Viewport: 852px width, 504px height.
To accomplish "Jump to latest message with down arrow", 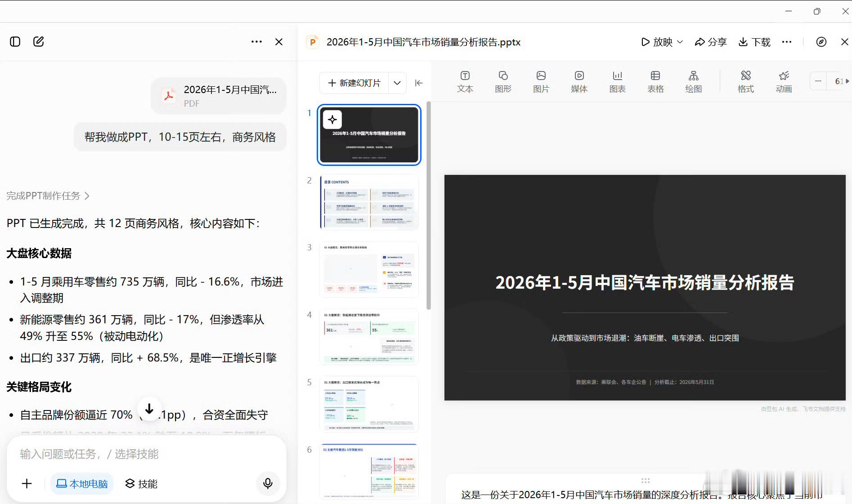I will pos(149,409).
